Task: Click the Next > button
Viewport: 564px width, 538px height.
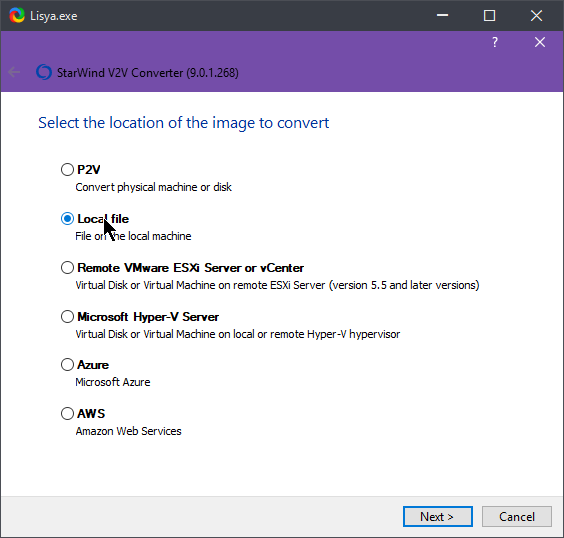Action: click(438, 517)
